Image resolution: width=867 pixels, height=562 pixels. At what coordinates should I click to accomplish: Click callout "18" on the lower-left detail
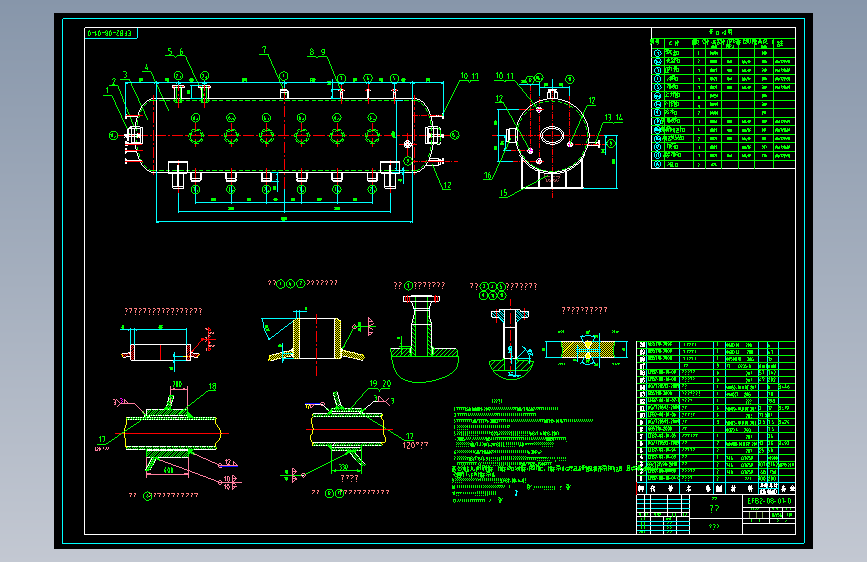click(212, 387)
